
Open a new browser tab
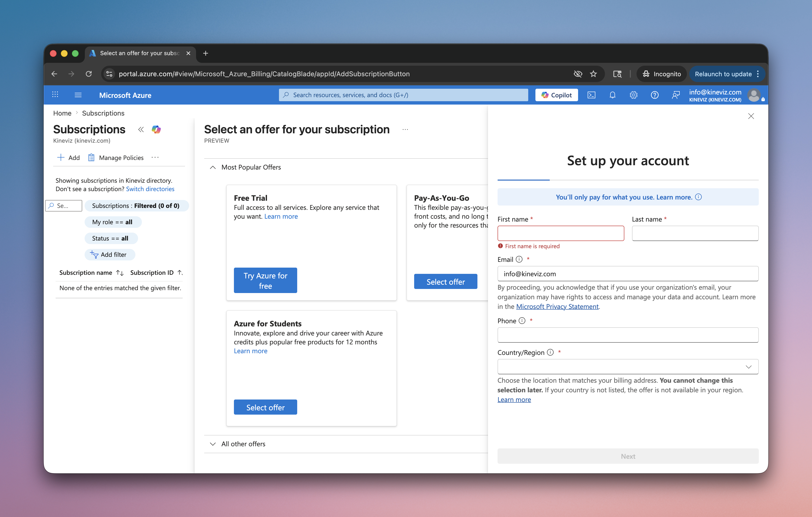(205, 53)
